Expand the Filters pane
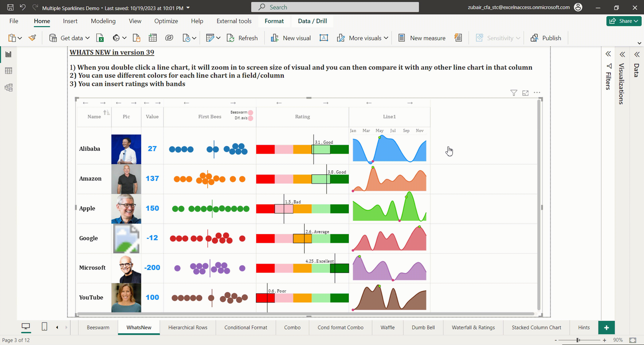The image size is (644, 345). pos(608,54)
